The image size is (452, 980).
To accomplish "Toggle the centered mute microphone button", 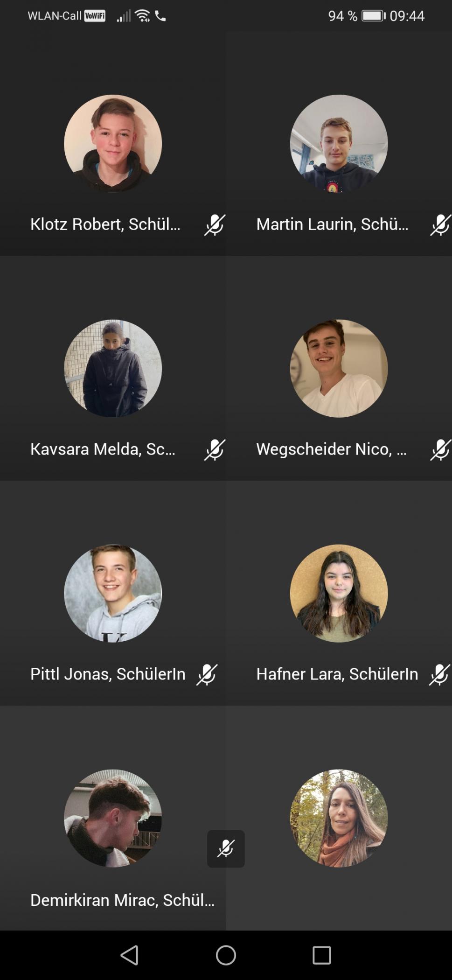I will [x=226, y=849].
